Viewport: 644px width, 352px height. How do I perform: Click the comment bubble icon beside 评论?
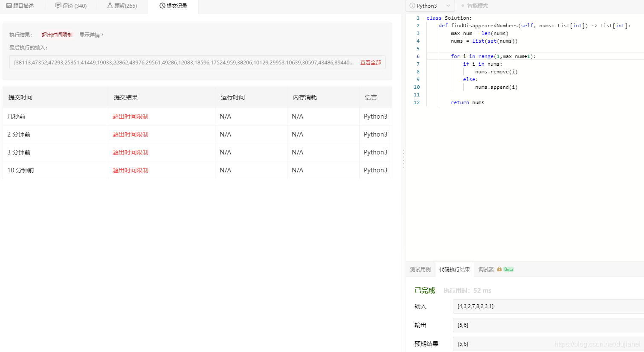[58, 6]
